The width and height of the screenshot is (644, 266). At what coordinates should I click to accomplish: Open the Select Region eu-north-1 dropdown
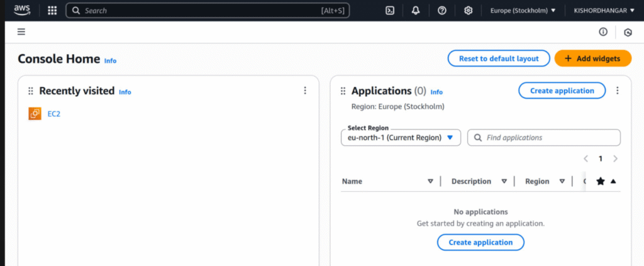[x=401, y=138]
